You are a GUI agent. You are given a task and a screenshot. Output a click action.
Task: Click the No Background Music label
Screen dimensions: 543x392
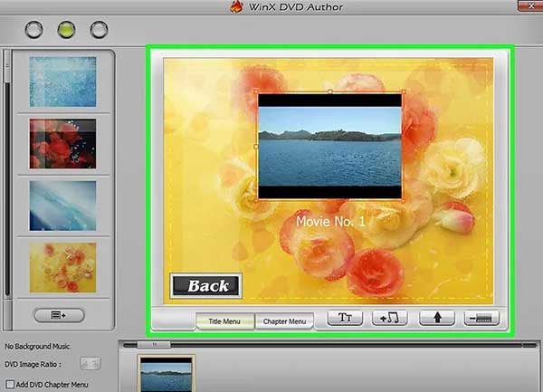pos(37,347)
